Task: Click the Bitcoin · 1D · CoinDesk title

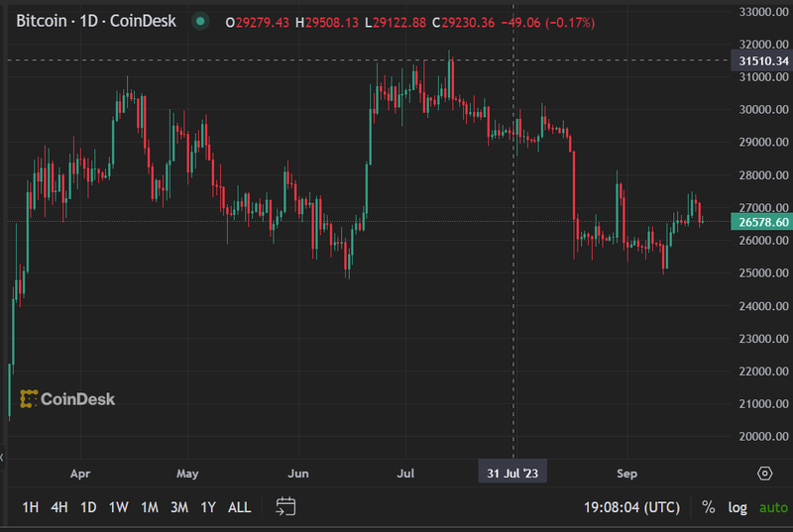Action: (x=96, y=21)
